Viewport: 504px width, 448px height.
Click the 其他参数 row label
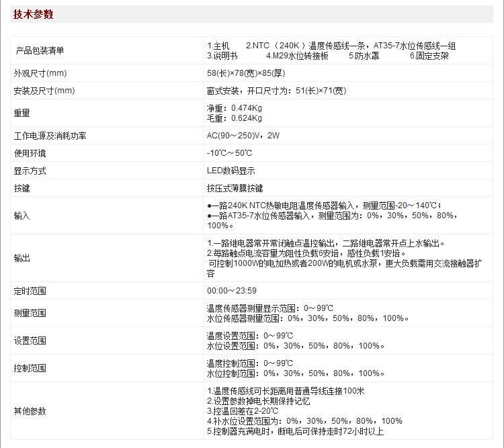(30, 411)
